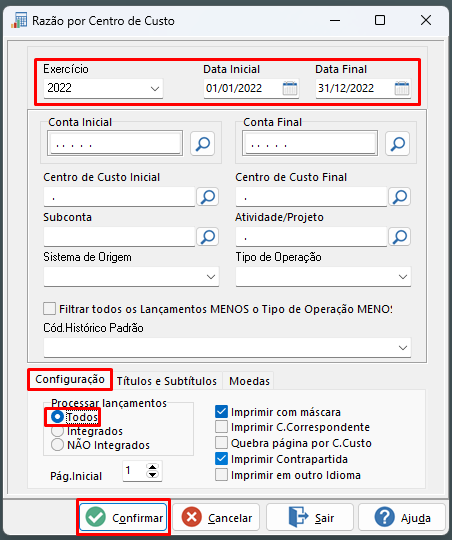Click the Cancelar button

point(216,517)
